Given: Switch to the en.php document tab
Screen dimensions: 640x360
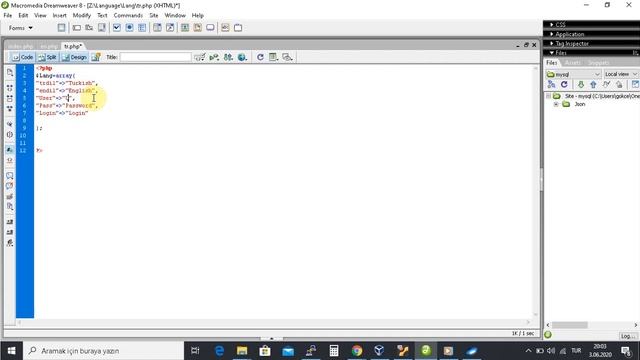Looking at the screenshot, I should 49,47.
